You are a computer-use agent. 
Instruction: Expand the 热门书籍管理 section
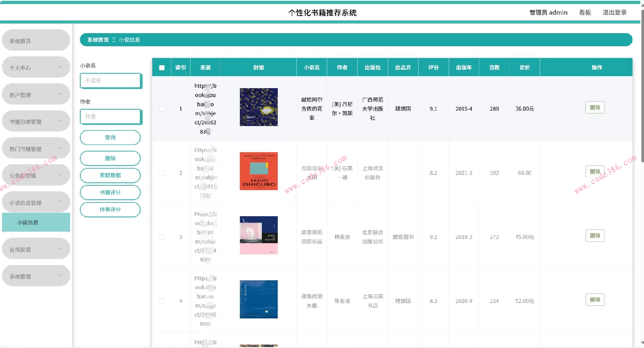tap(36, 148)
